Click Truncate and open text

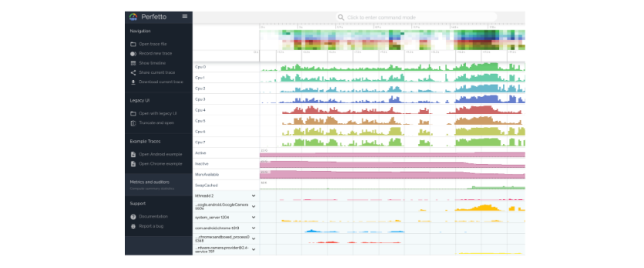156,123
